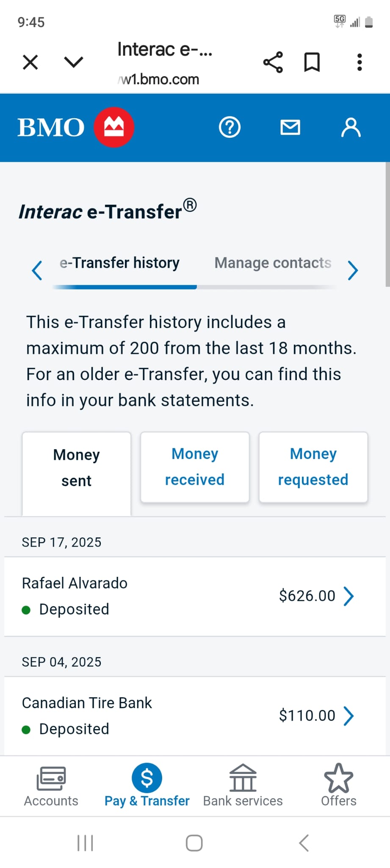This screenshot has width=390, height=868.
Task: Open the user profile icon
Action: pyautogui.click(x=351, y=127)
